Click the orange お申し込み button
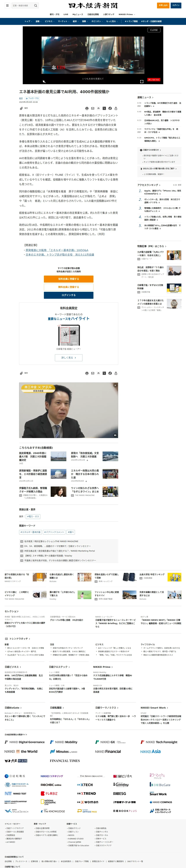This screenshot has height=868, width=186. (x=163, y=5)
